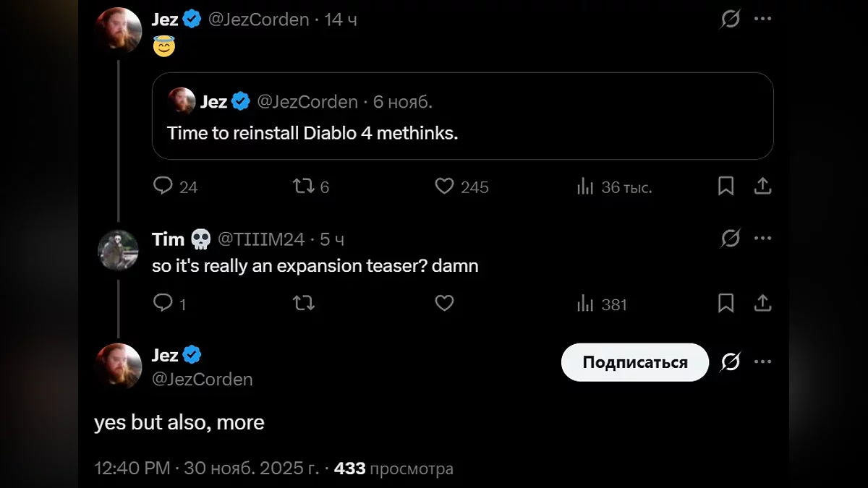Image resolution: width=868 pixels, height=488 pixels.
Task: Open more options beside Подписаться button
Action: (762, 361)
